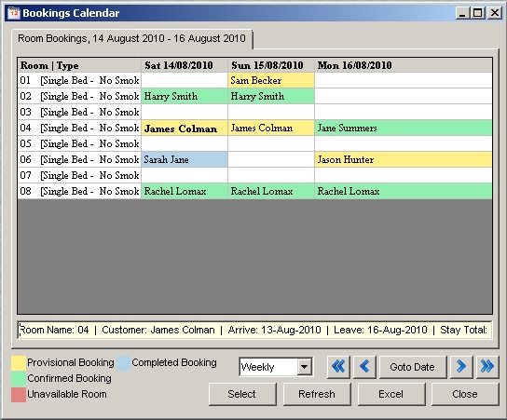Select Jason Hunter booking on Monday
This screenshot has height=420, width=507.
[404, 159]
